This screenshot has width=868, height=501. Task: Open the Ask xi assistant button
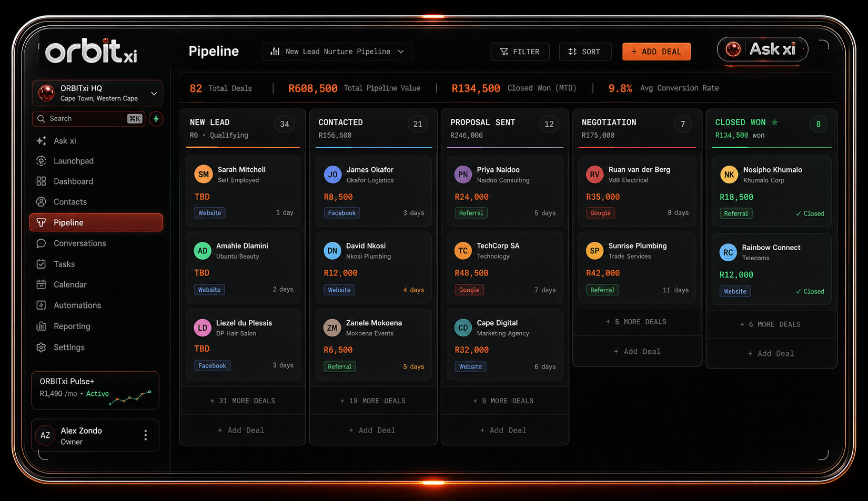coord(763,49)
